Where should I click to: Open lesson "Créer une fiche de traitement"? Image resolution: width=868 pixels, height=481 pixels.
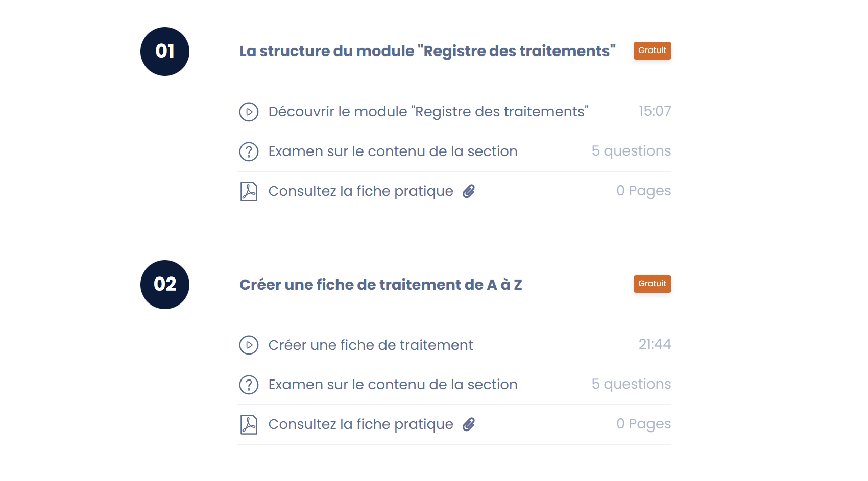click(370, 345)
